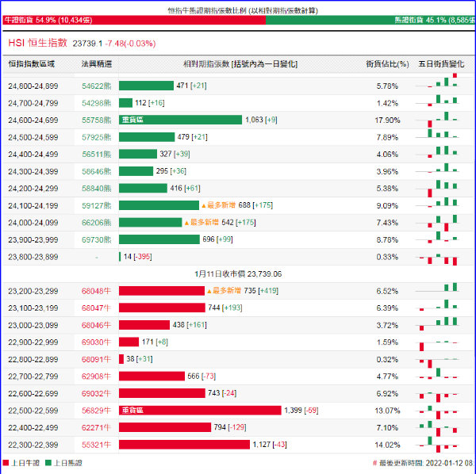476x474 pixels.
Task: Open bull warrant code 68047牛
Action: 97,308
